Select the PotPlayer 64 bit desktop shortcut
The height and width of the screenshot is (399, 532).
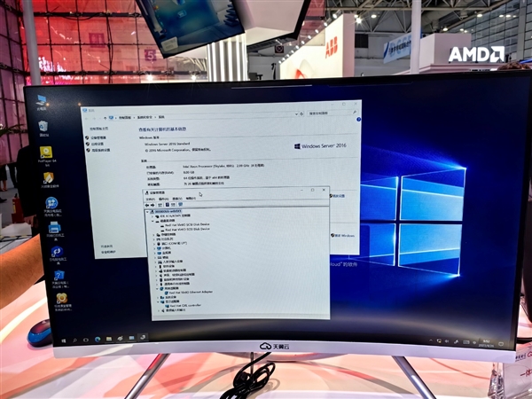point(46,156)
